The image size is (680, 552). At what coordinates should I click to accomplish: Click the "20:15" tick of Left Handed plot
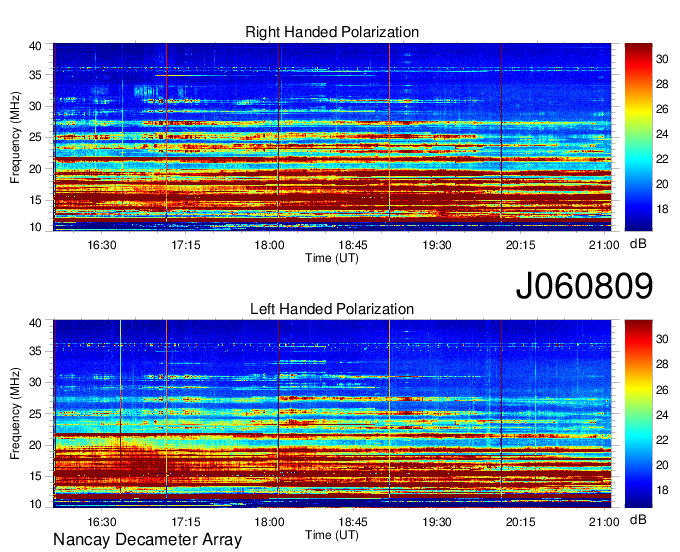520,522
